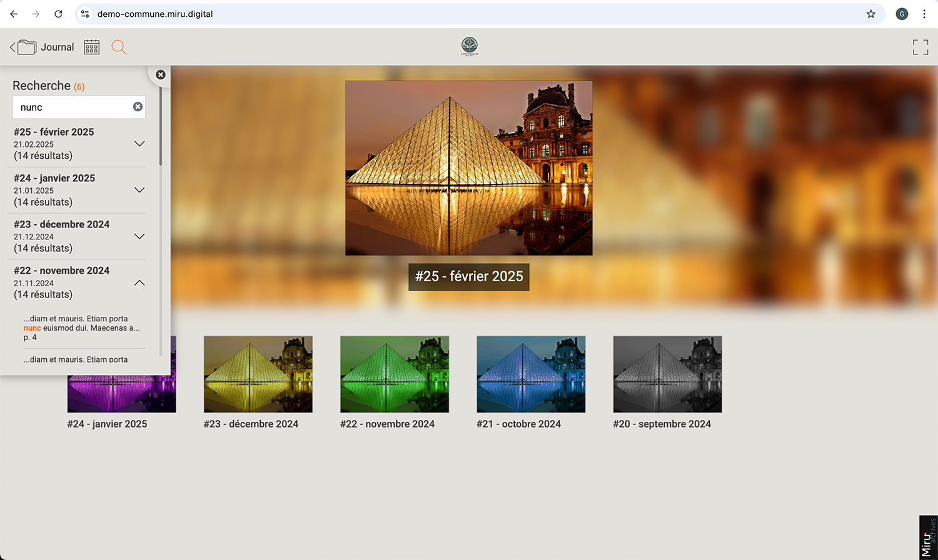938x560 pixels.
Task: Expand results for #24 - janvier 2025
Action: [139, 190]
